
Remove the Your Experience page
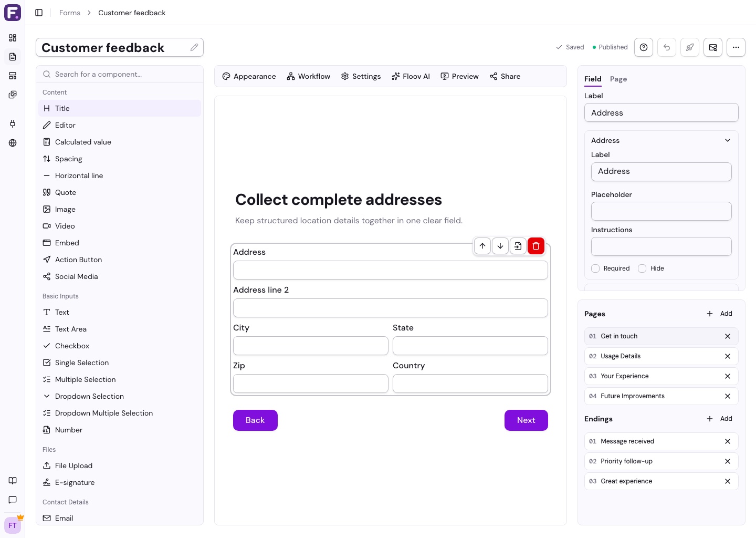[x=728, y=376]
